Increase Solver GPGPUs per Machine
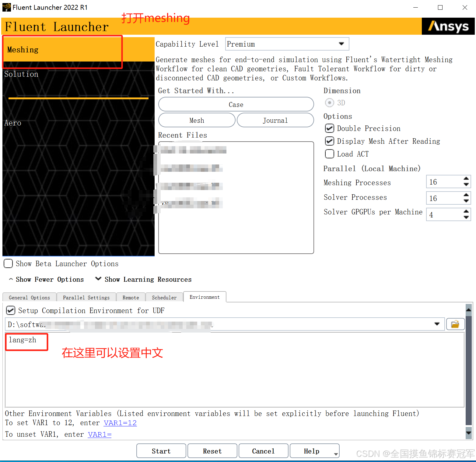Screen dimensions: 476x462 click(x=466, y=212)
